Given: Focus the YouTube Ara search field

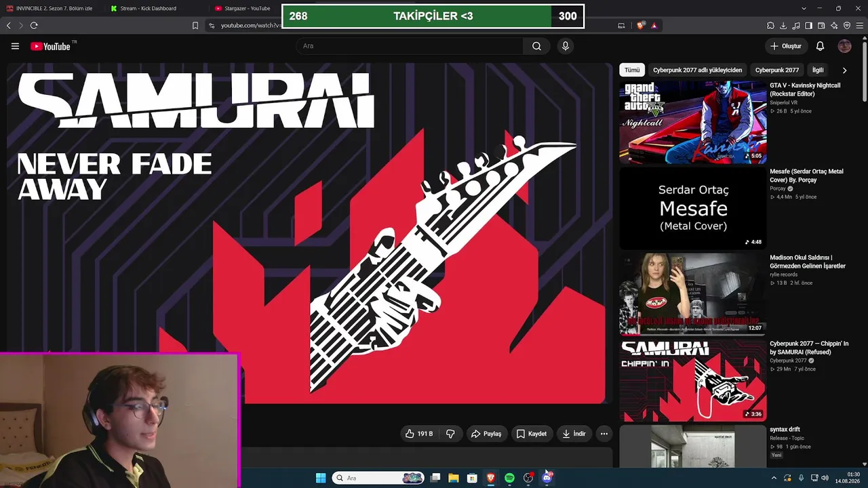Looking at the screenshot, I should click(x=410, y=46).
